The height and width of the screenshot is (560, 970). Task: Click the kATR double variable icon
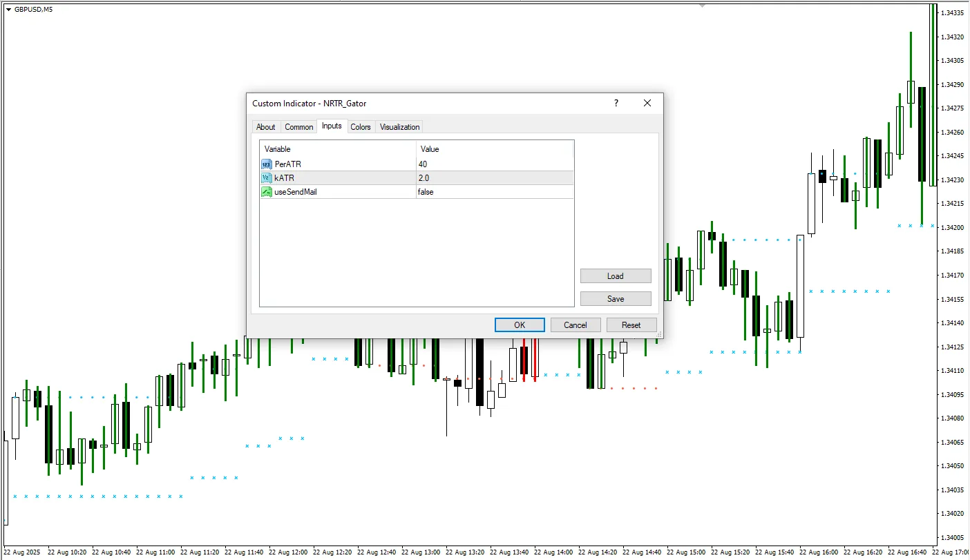coord(267,178)
